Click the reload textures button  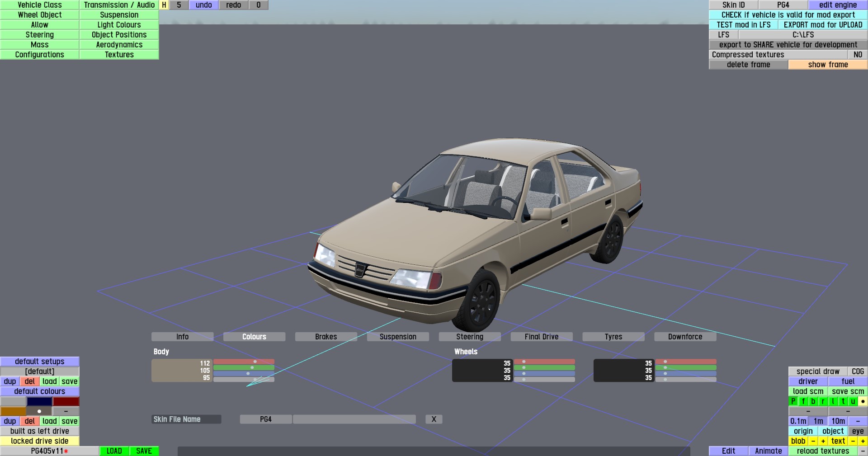(823, 451)
